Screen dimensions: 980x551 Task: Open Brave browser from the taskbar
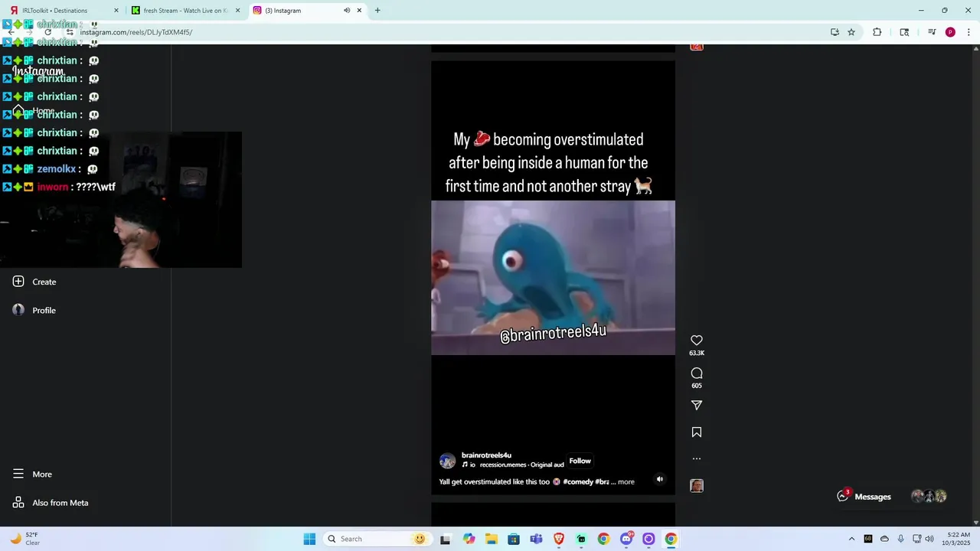(559, 539)
